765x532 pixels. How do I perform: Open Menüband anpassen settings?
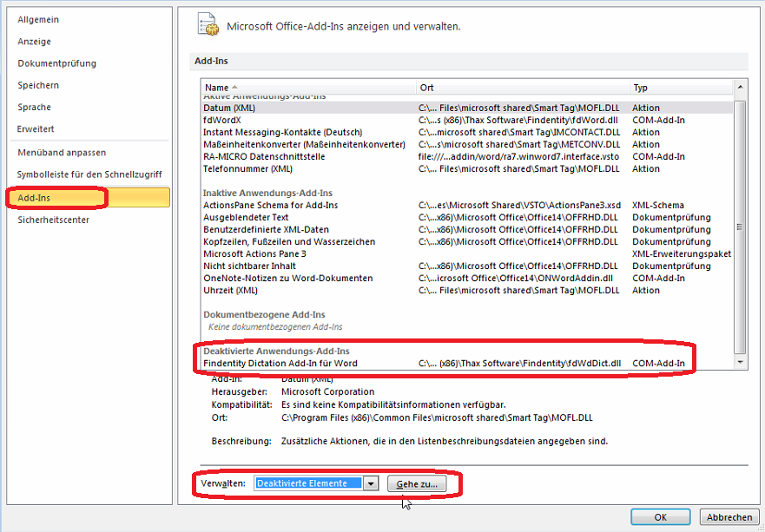pyautogui.click(x=62, y=153)
